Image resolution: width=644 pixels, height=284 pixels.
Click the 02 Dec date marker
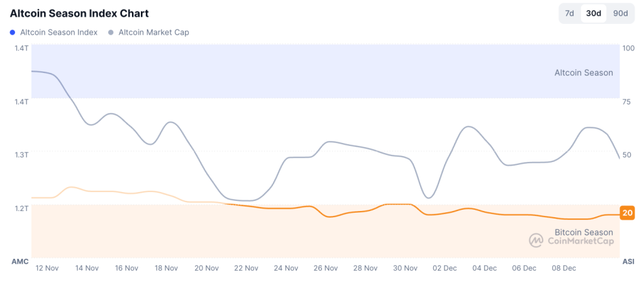tap(445, 268)
